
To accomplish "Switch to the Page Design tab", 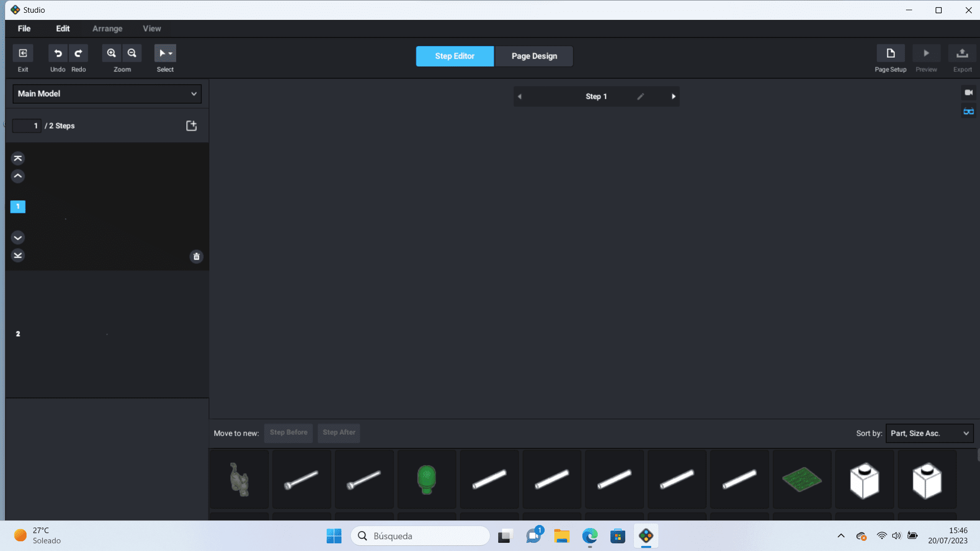I will point(534,56).
